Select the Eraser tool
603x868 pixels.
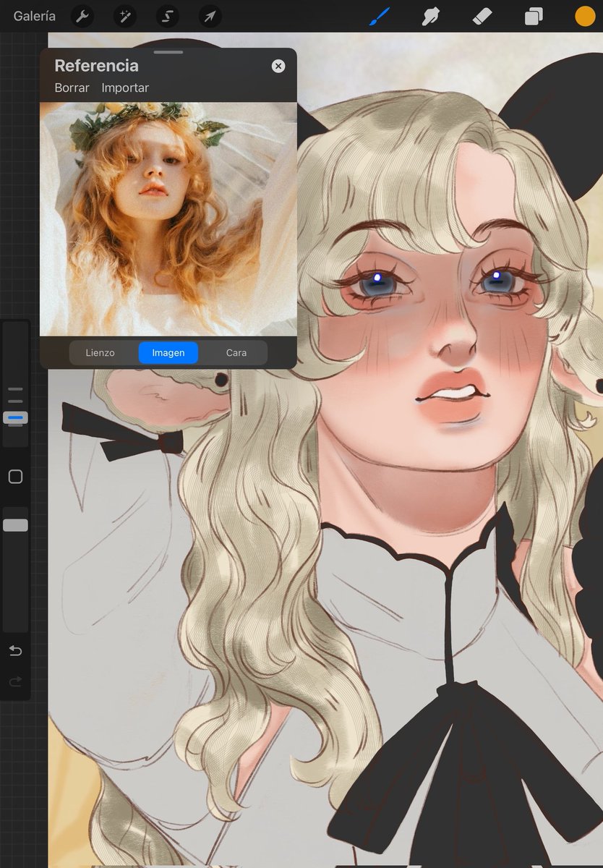click(x=482, y=16)
